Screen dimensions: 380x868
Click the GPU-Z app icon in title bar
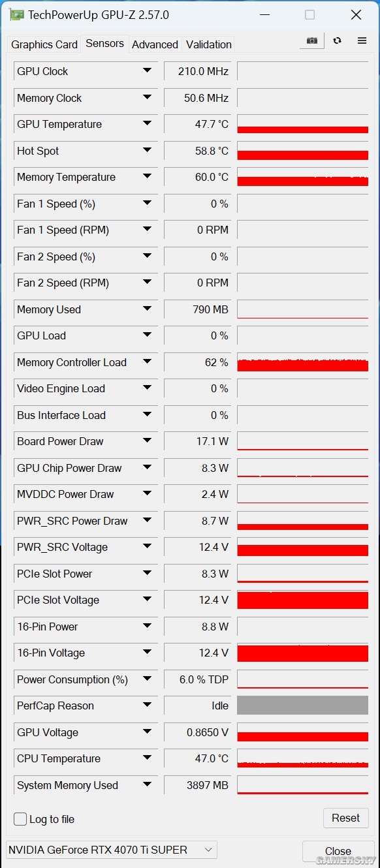coord(17,15)
